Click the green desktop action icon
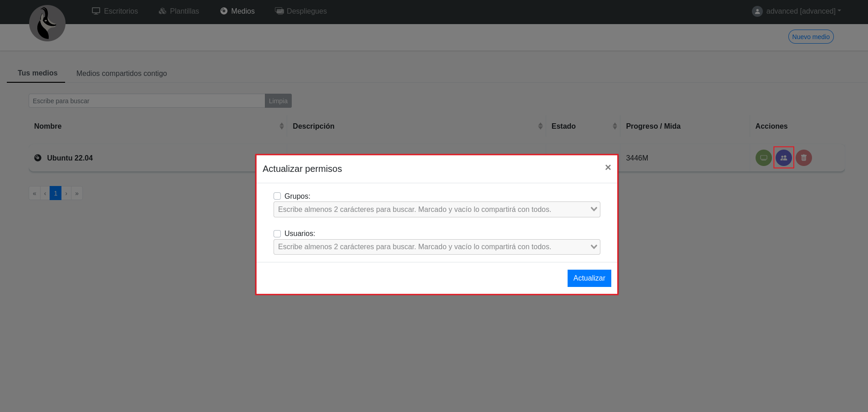The height and width of the screenshot is (412, 868). pyautogui.click(x=763, y=158)
